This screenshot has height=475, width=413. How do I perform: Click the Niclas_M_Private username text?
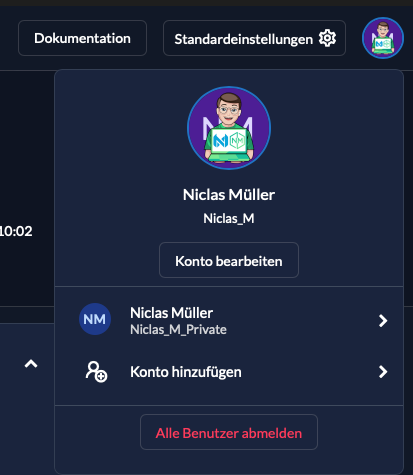pos(178,330)
